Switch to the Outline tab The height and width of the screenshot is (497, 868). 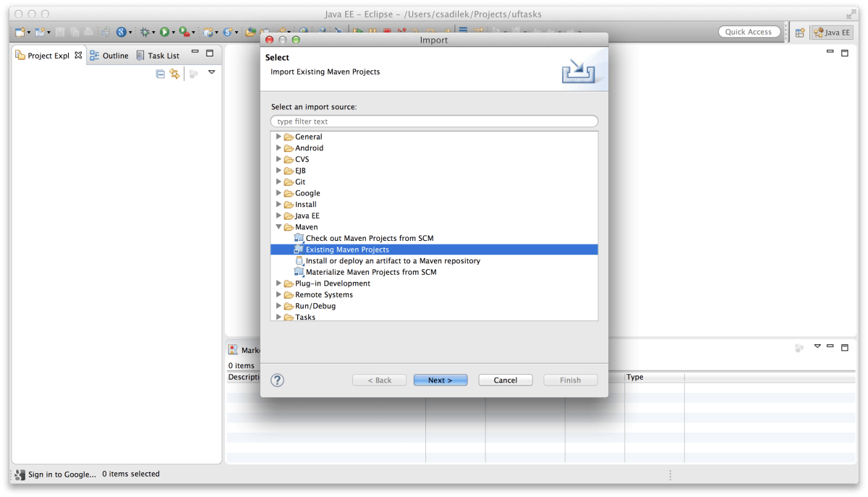tap(109, 56)
